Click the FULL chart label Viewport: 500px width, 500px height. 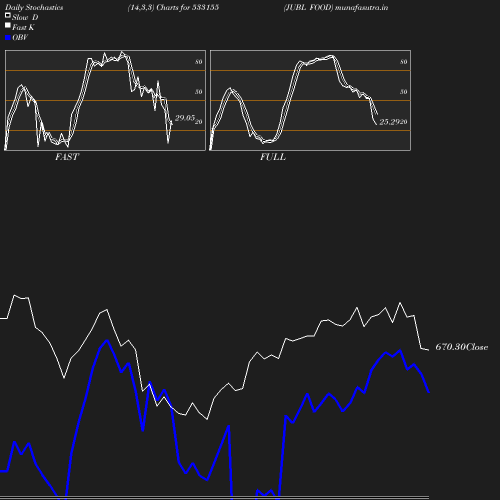coord(273,157)
